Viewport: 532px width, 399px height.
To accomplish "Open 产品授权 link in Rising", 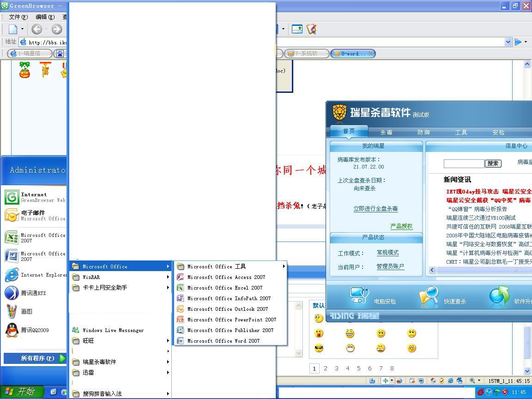I will point(401,226).
